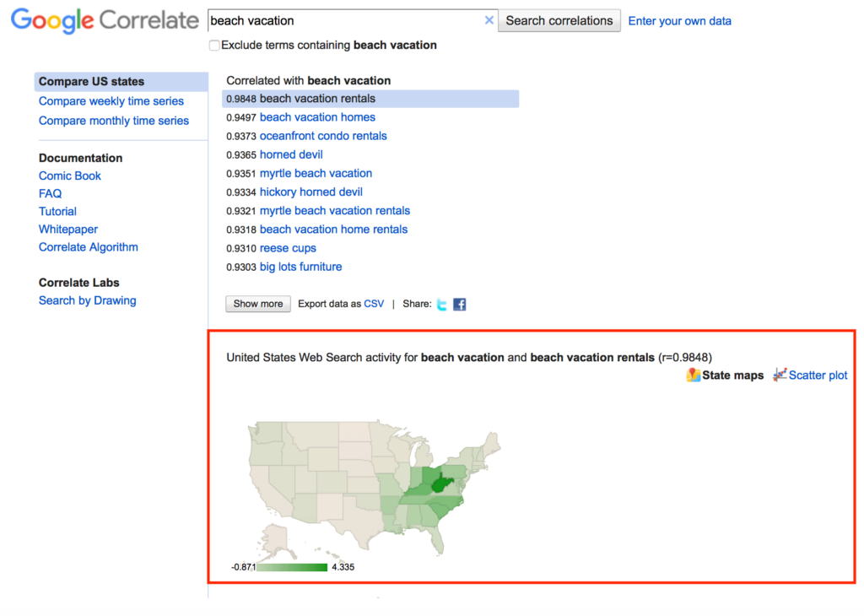The width and height of the screenshot is (864, 616).
Task: Click the Facebook share icon
Action: pyautogui.click(x=460, y=305)
